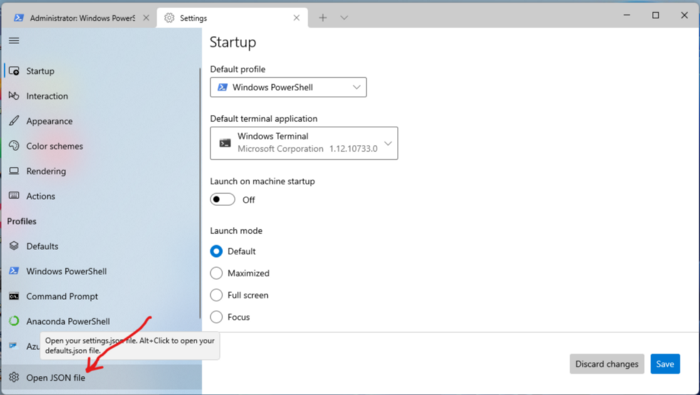Screen dimensions: 700x395
Task: Minimize the Windows Terminal window
Action: [x=627, y=15]
